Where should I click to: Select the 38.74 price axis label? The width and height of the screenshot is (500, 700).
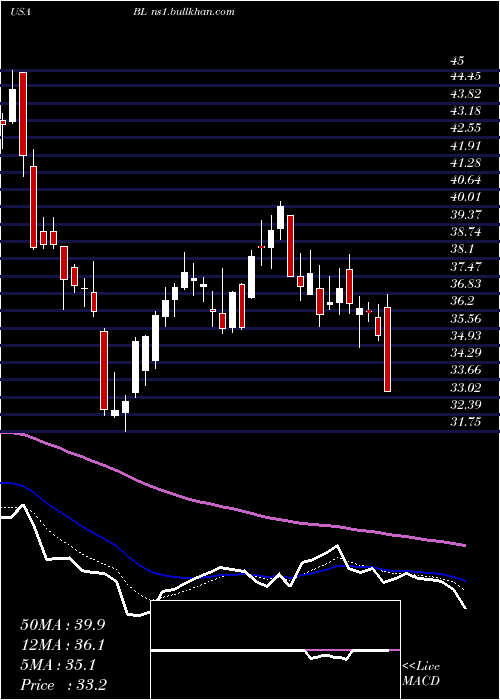[x=466, y=232]
